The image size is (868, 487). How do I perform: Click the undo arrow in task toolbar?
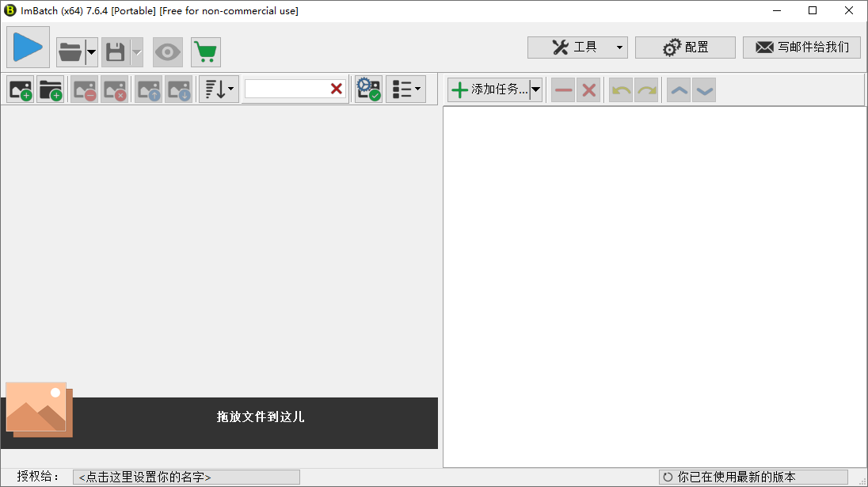[x=619, y=89]
